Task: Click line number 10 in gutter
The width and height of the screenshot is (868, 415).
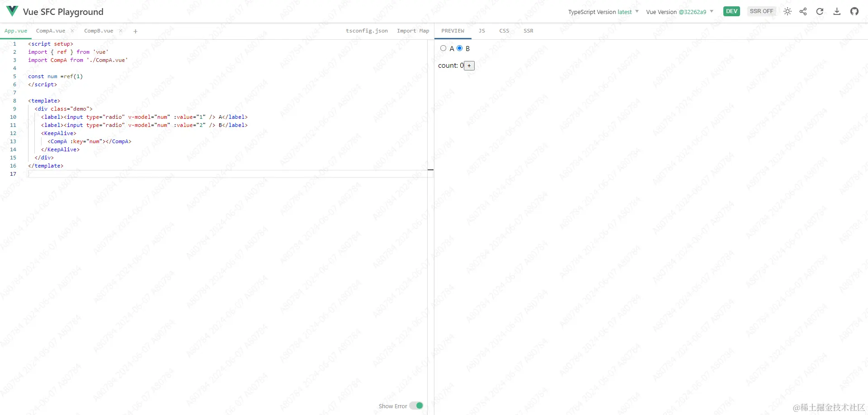Action: [x=13, y=117]
